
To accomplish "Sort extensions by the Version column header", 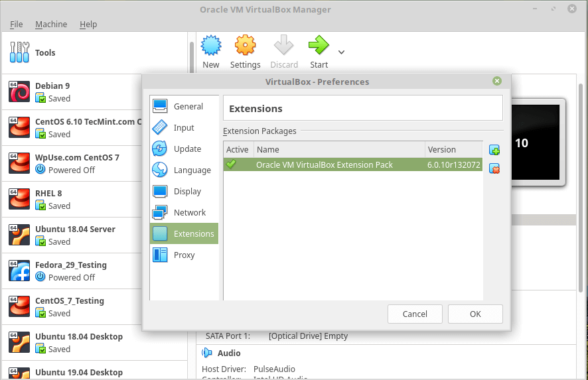I will (x=454, y=149).
